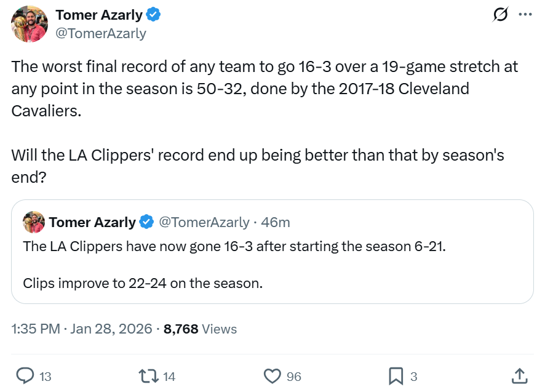
Task: Click the small avatar in the quoted tweet
Action: pyautogui.click(x=34, y=222)
